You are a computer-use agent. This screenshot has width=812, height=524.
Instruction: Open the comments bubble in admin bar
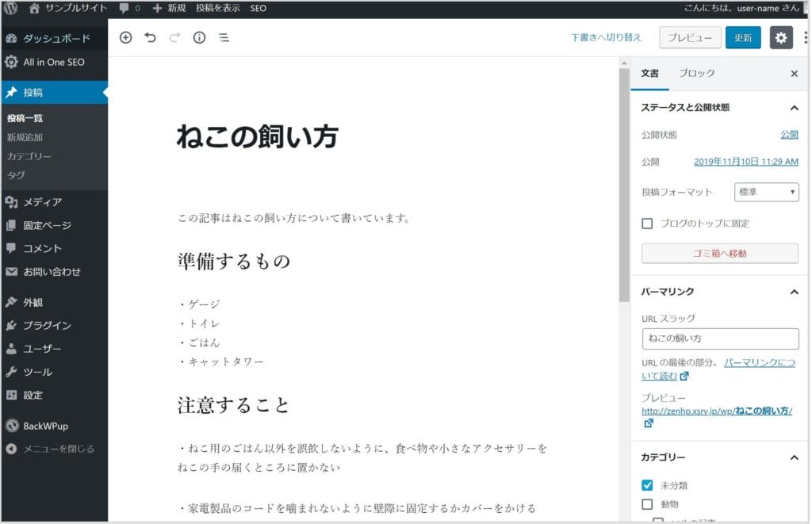pos(129,8)
